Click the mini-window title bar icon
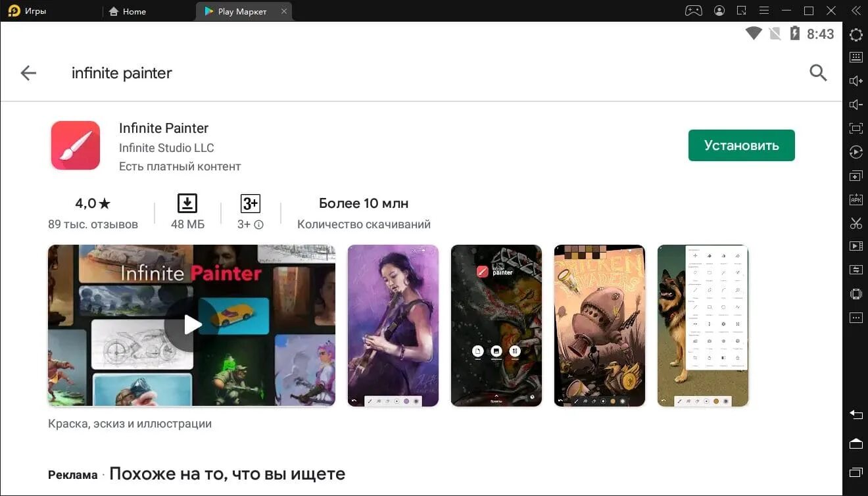868x496 pixels. point(742,11)
